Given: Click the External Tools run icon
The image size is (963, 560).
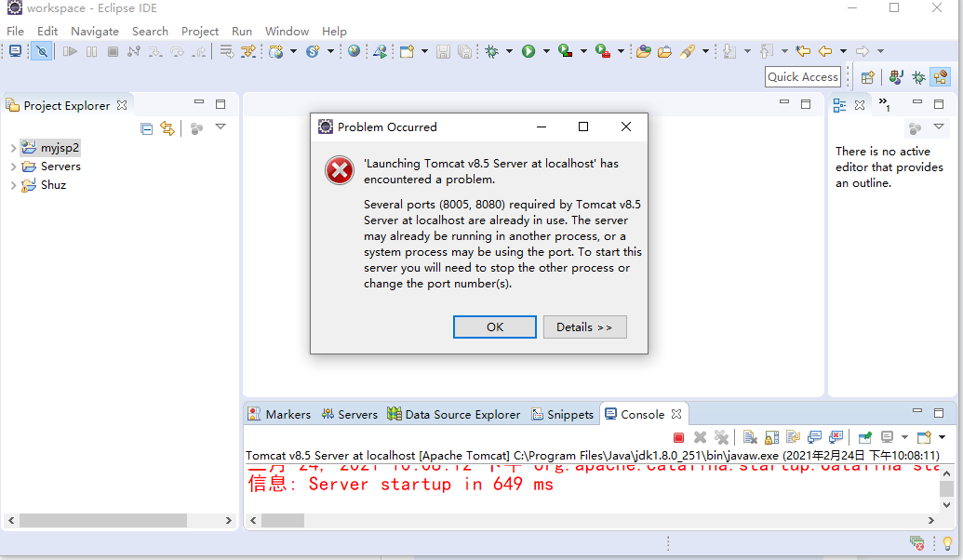Looking at the screenshot, I should click(x=603, y=51).
